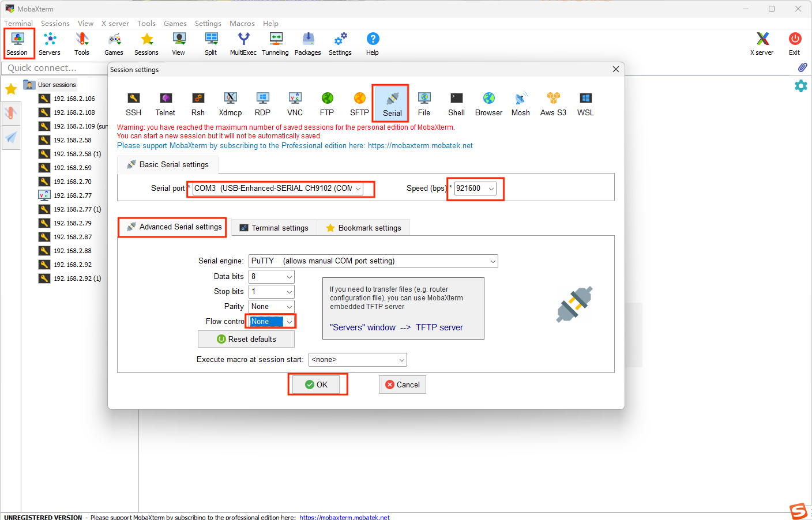
Task: Choose the SSH session type
Action: tap(133, 104)
